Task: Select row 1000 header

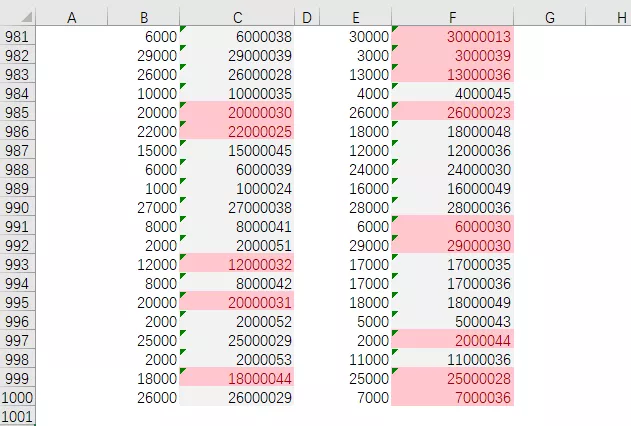Action: [17, 397]
